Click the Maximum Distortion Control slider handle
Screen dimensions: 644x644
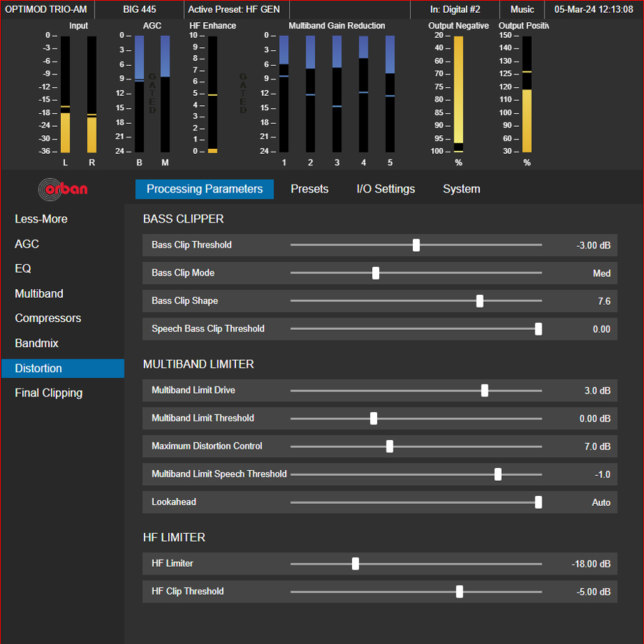389,447
